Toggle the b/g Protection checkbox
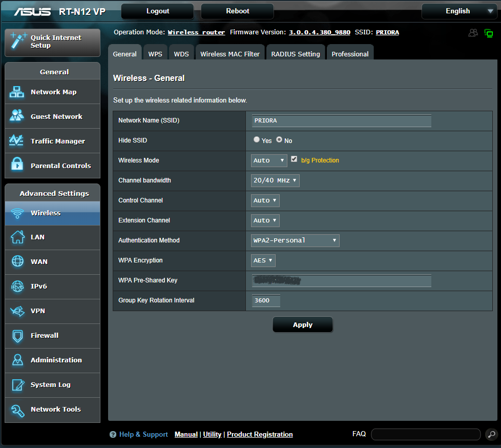 click(294, 159)
